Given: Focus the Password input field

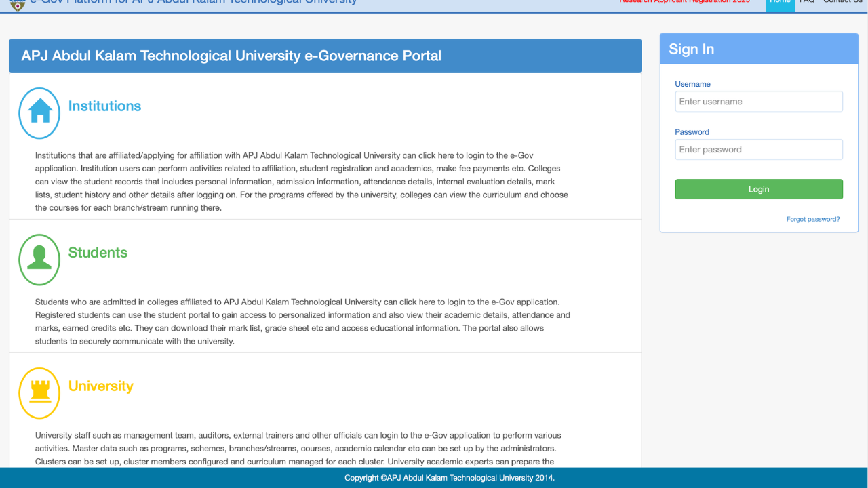Looking at the screenshot, I should tap(759, 150).
